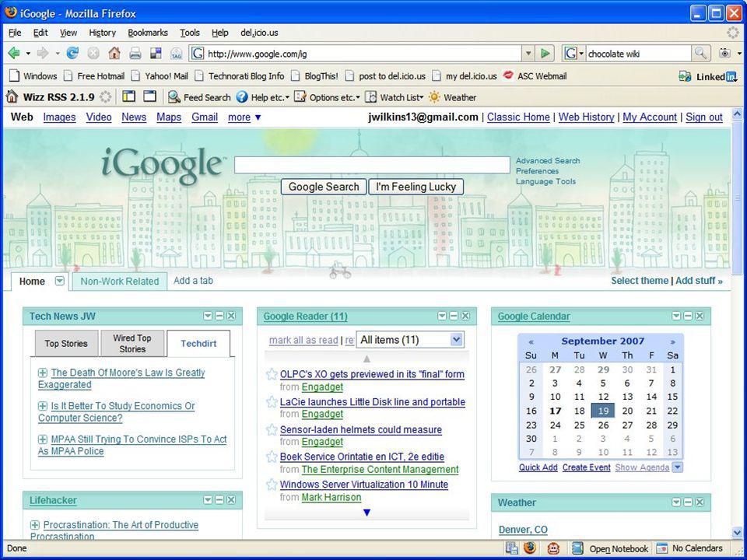The height and width of the screenshot is (560, 747).
Task: Expand the Procrastination Lifehacker story
Action: coord(35,525)
